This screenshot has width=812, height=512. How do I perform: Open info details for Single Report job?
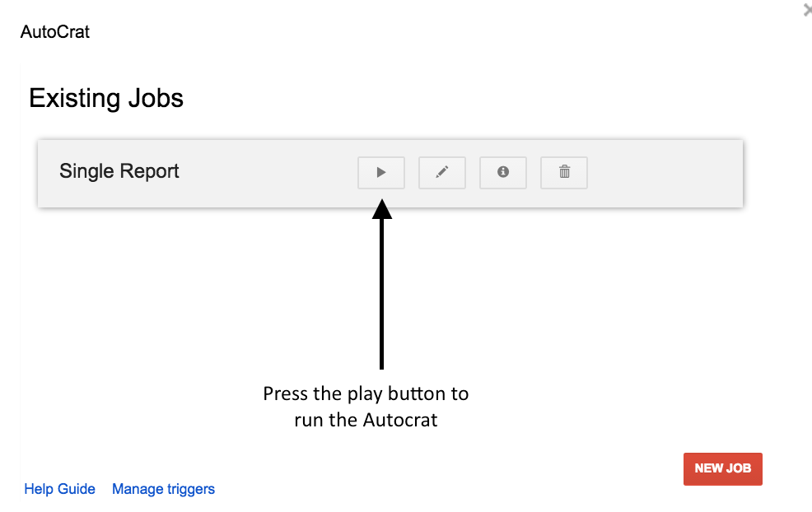[x=503, y=172]
